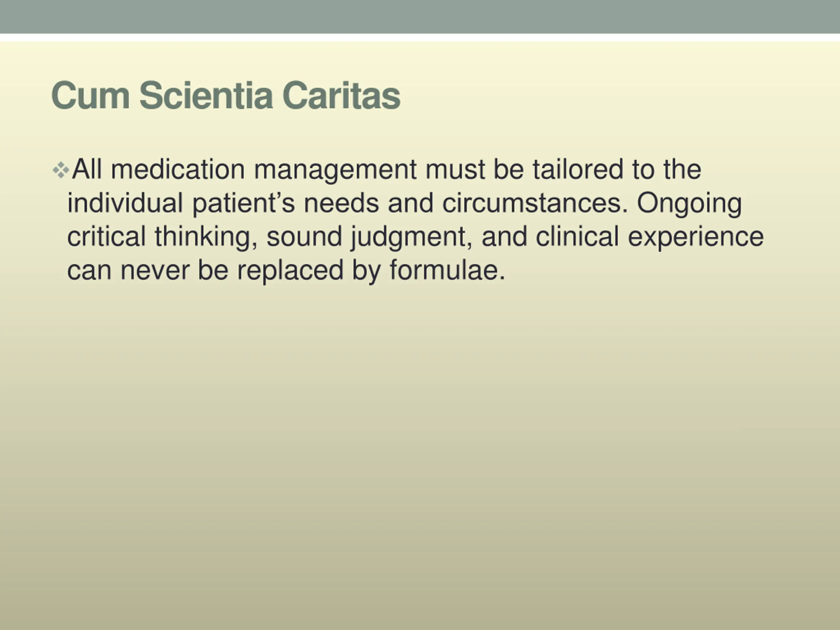The image size is (840, 630).
Task: Click the empty slide area below the paragraph
Action: tap(420, 456)
